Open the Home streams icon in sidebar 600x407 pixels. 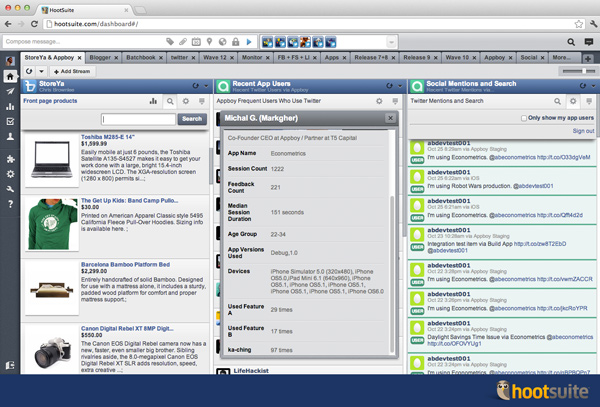10,76
